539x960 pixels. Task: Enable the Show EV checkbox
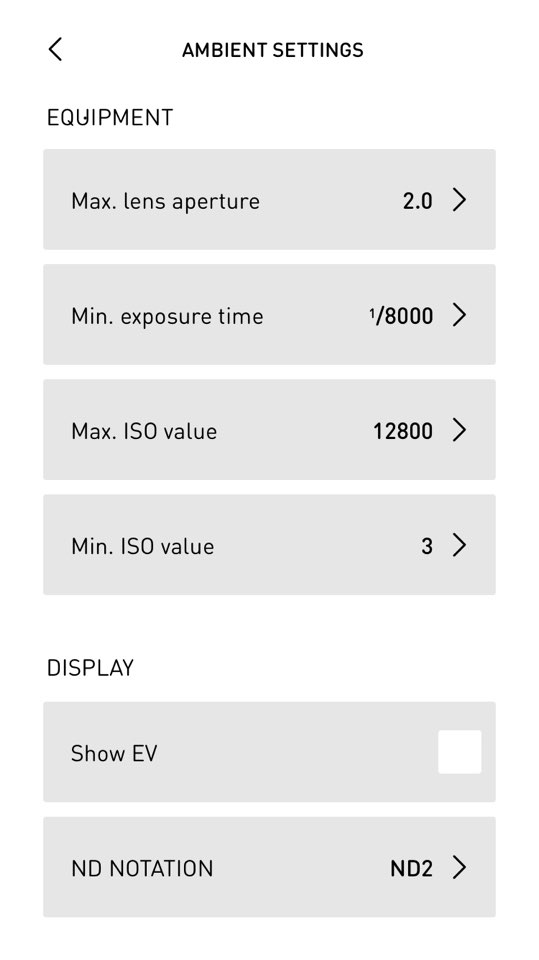click(459, 752)
